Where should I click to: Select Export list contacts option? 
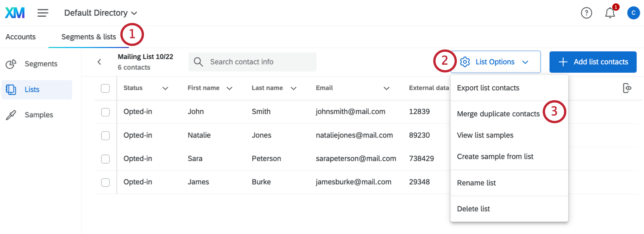click(488, 88)
